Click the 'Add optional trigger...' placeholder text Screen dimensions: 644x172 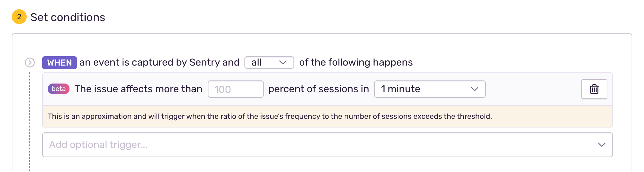98,145
